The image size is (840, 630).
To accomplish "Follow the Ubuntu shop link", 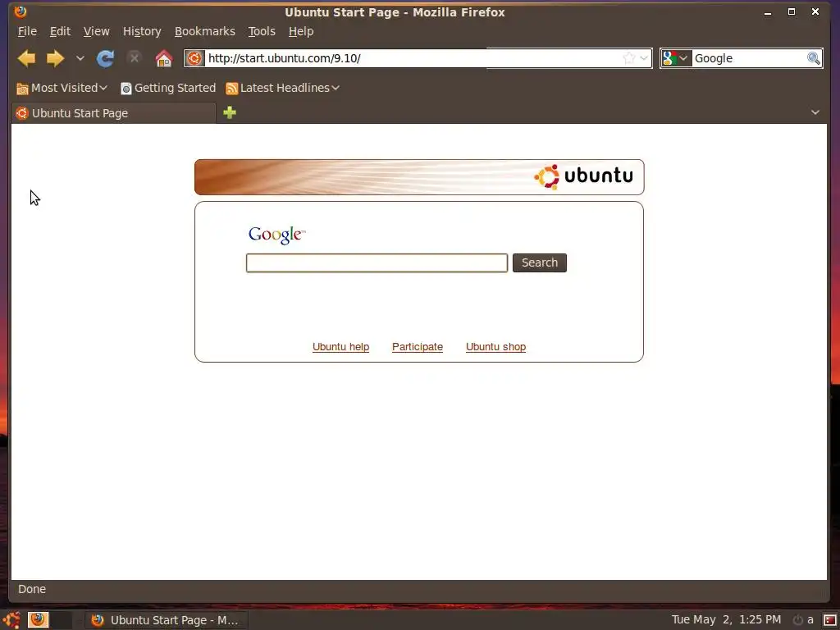I will coord(495,347).
